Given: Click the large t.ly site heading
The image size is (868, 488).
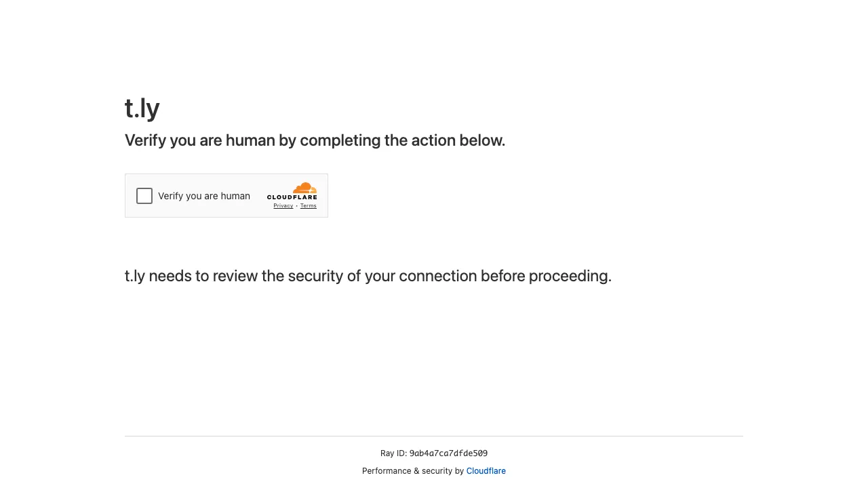Looking at the screenshot, I should pos(142,108).
